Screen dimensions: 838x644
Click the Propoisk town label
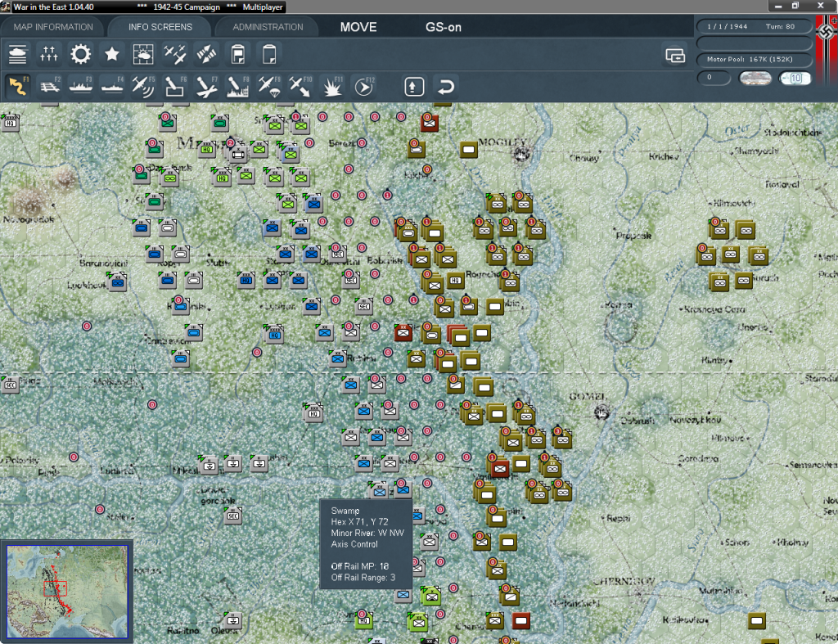[634, 235]
